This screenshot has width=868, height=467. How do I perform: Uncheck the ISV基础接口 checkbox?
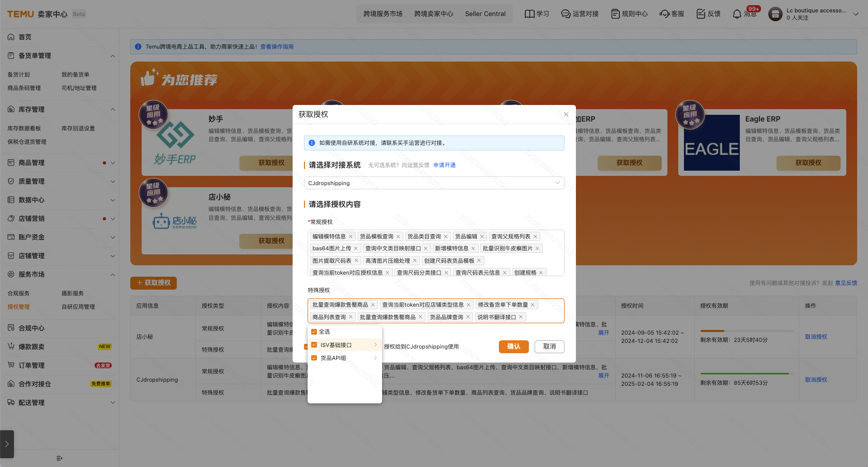(x=314, y=345)
